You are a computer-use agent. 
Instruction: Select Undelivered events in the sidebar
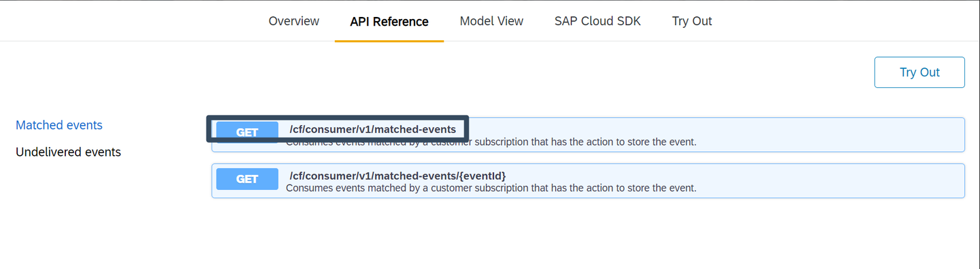tap(68, 152)
